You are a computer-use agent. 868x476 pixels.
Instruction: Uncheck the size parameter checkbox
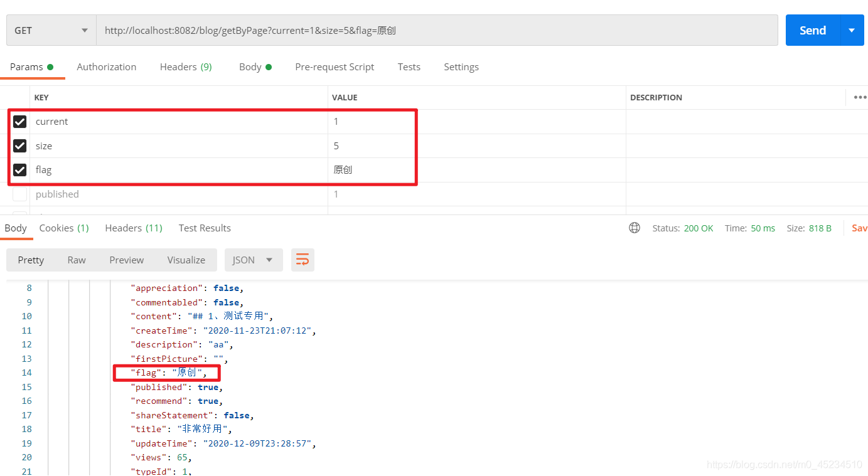point(20,145)
